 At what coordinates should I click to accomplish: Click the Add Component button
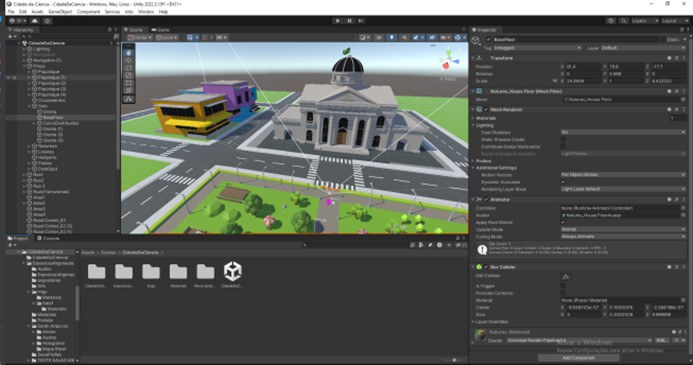point(579,358)
